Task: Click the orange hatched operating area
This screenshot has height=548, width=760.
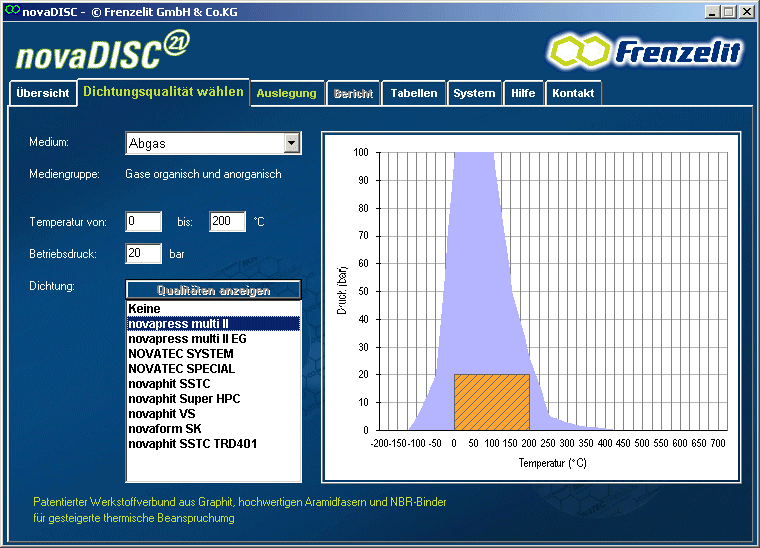Action: (x=491, y=402)
